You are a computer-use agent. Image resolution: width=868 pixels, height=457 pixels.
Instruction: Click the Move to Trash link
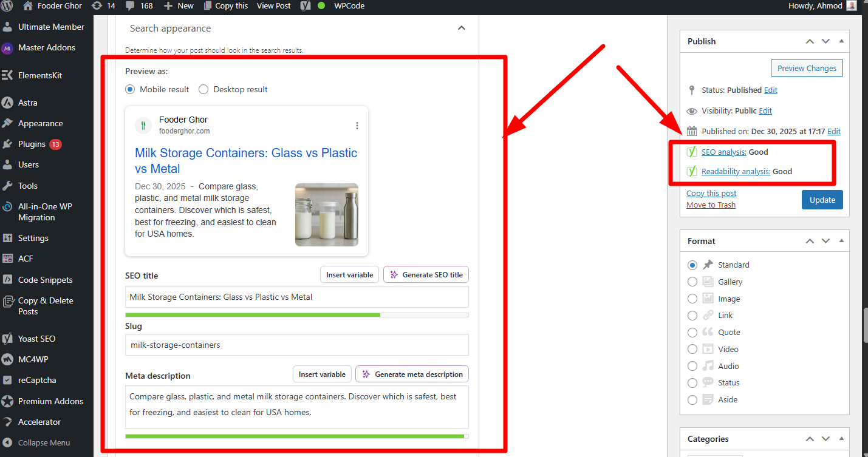pos(711,205)
